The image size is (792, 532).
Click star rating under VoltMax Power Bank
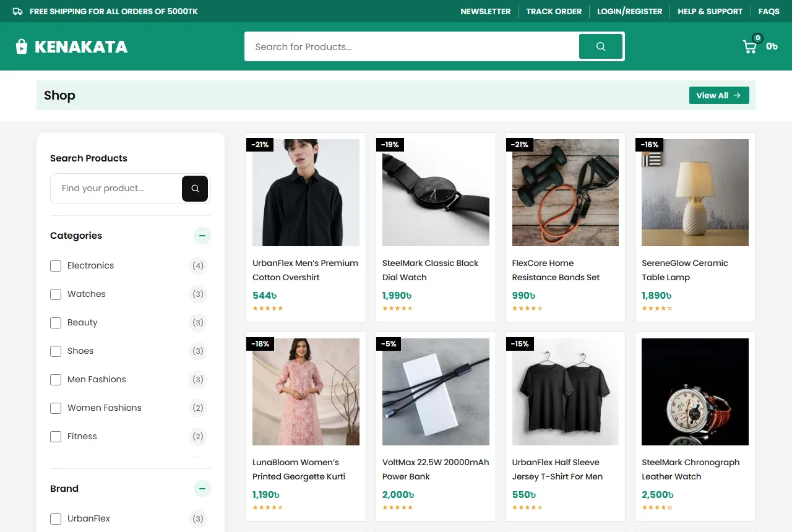tap(397, 507)
